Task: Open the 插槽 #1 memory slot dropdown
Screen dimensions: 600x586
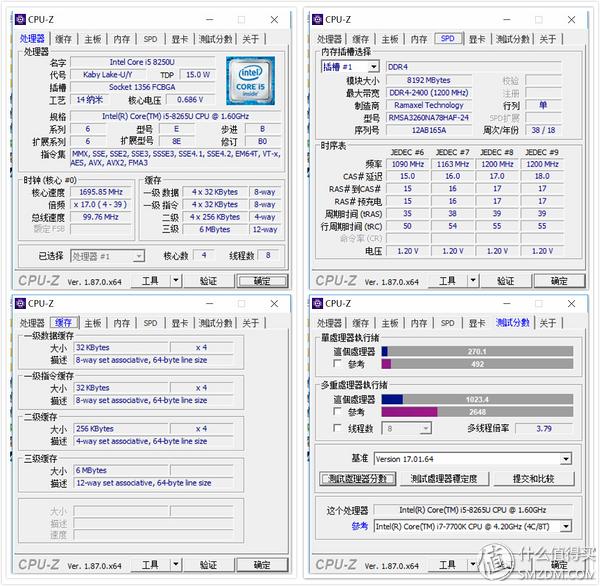Action: click(x=373, y=67)
